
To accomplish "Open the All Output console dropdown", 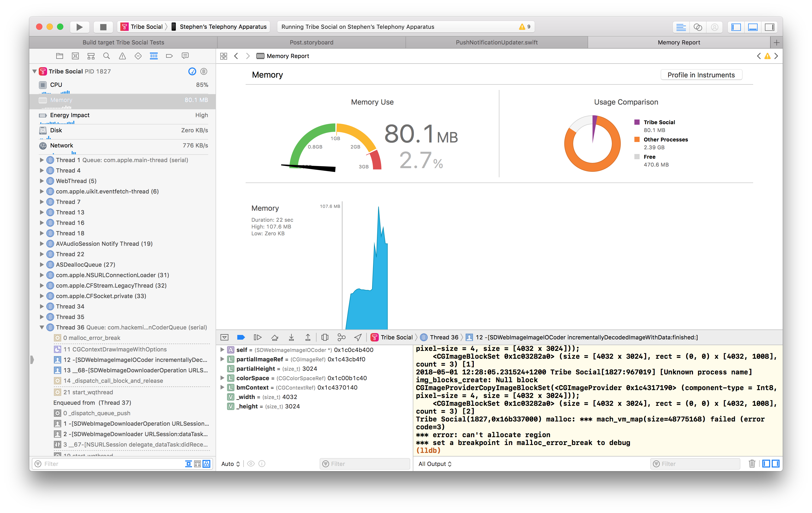I will tap(435, 464).
